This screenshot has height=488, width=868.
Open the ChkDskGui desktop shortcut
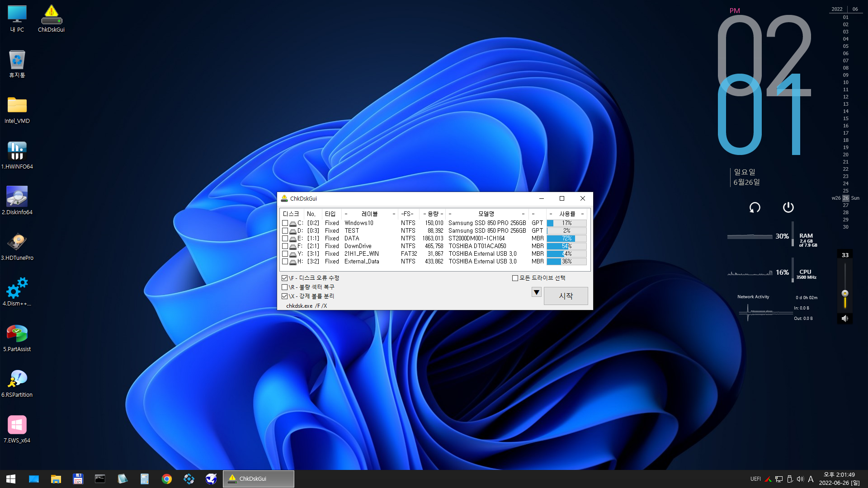click(51, 19)
